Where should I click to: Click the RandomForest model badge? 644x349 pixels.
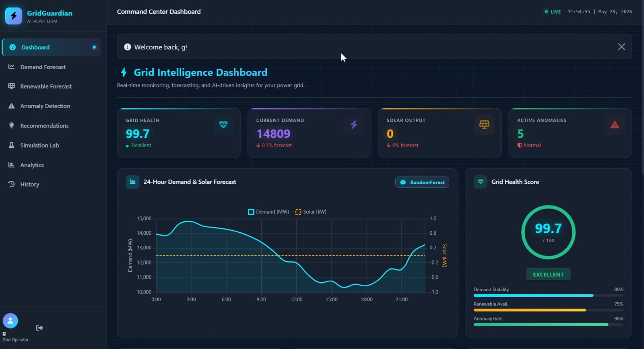coord(422,182)
